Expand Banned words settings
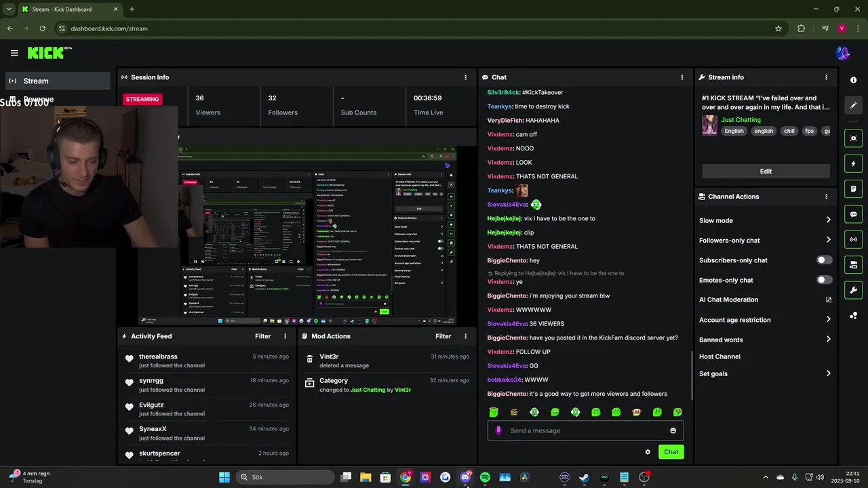This screenshot has height=488, width=868. pos(828,340)
